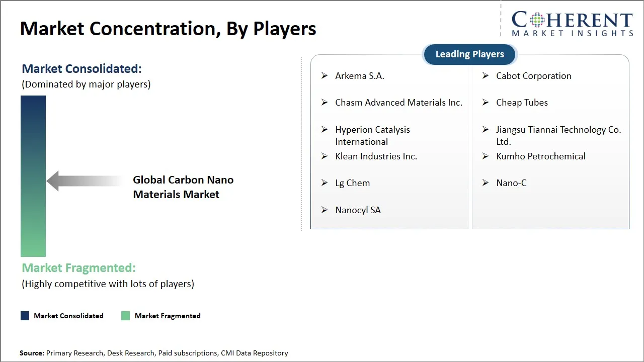The height and width of the screenshot is (362, 644).
Task: Select the bullet icon beside Lg Chem
Action: coord(324,183)
